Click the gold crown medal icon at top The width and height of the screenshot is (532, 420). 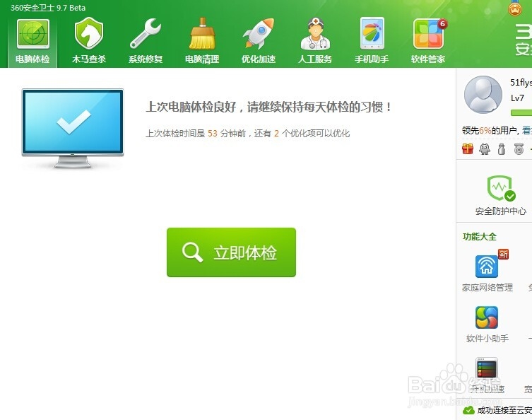click(x=515, y=8)
